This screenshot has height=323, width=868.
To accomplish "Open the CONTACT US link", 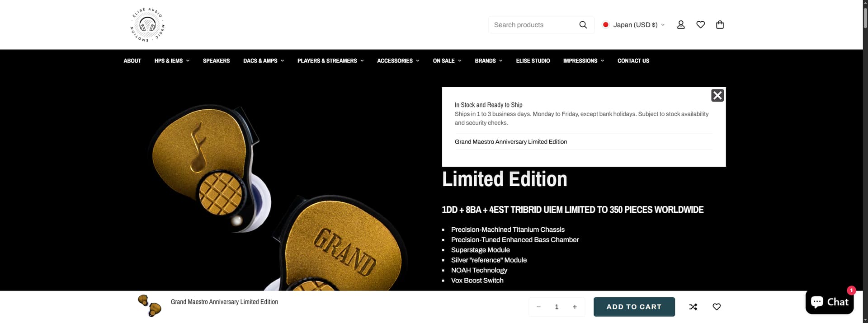I will [633, 61].
